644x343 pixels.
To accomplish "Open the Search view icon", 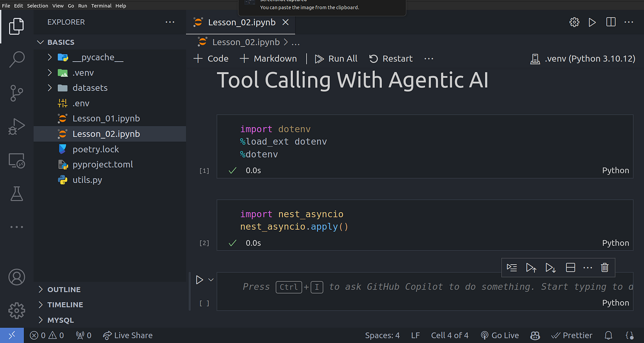I will pyautogui.click(x=17, y=59).
